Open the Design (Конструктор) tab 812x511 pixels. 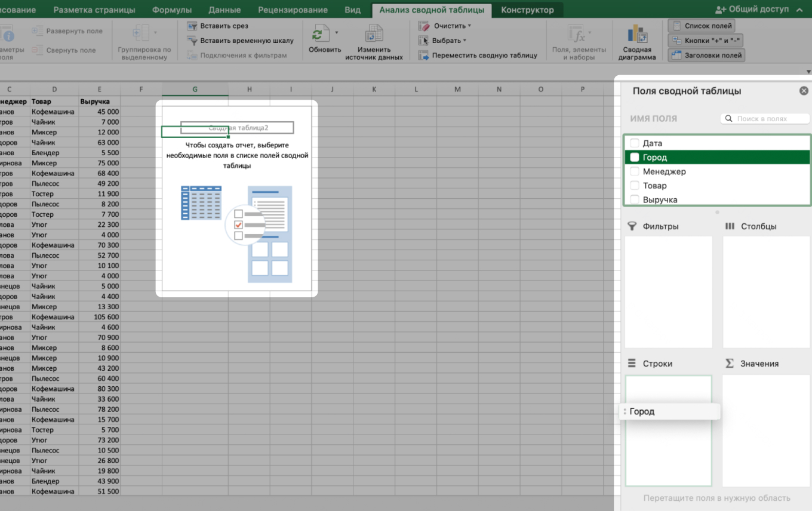coord(527,10)
